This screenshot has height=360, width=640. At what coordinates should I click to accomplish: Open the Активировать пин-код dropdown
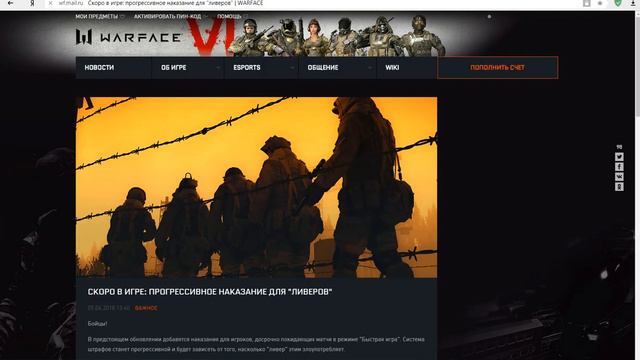point(171,16)
